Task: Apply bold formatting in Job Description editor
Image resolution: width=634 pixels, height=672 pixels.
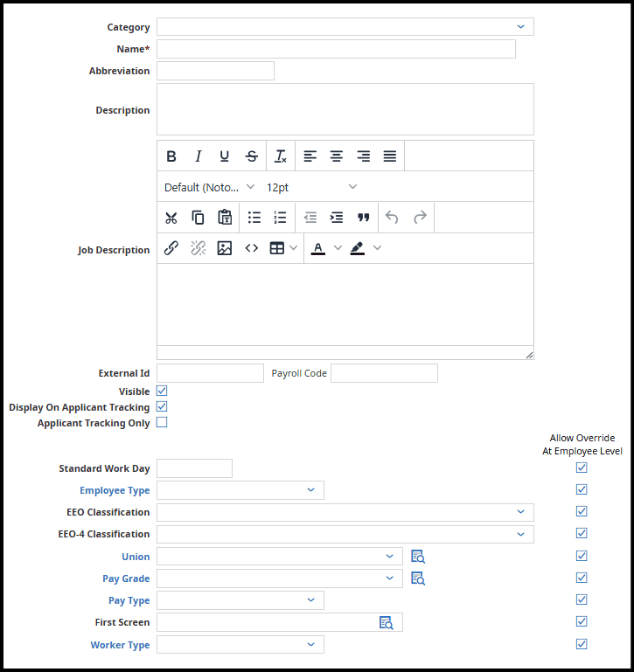Action: click(x=171, y=156)
